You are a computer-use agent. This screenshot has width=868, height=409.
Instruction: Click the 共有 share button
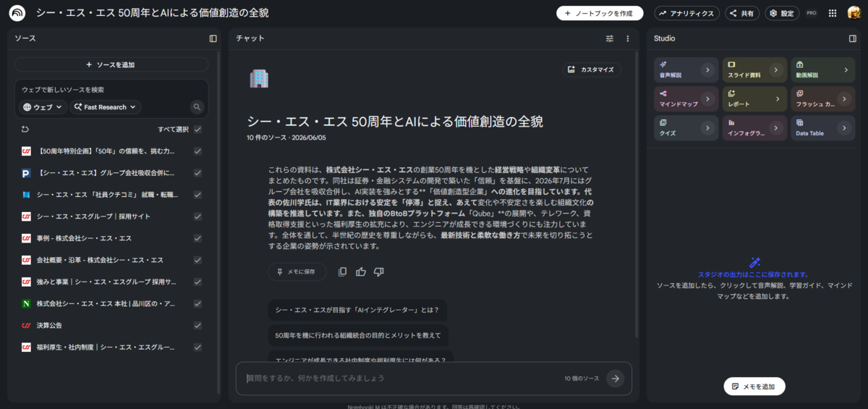click(x=742, y=13)
